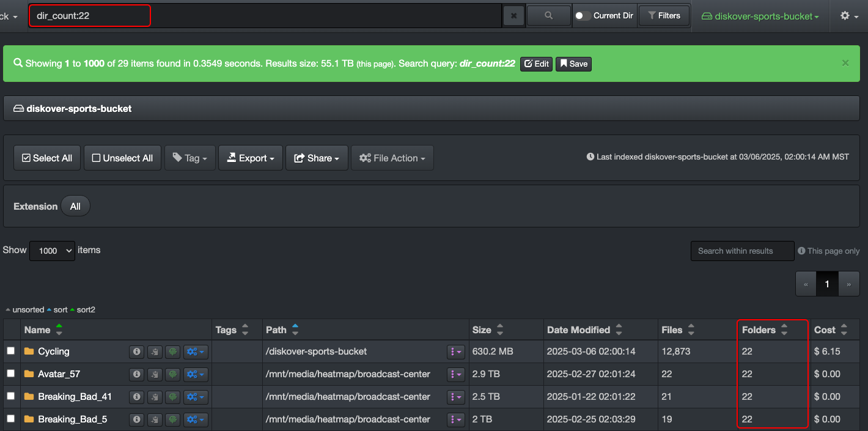The height and width of the screenshot is (431, 868).
Task: Check the Cycling row checkbox
Action: 11,351
